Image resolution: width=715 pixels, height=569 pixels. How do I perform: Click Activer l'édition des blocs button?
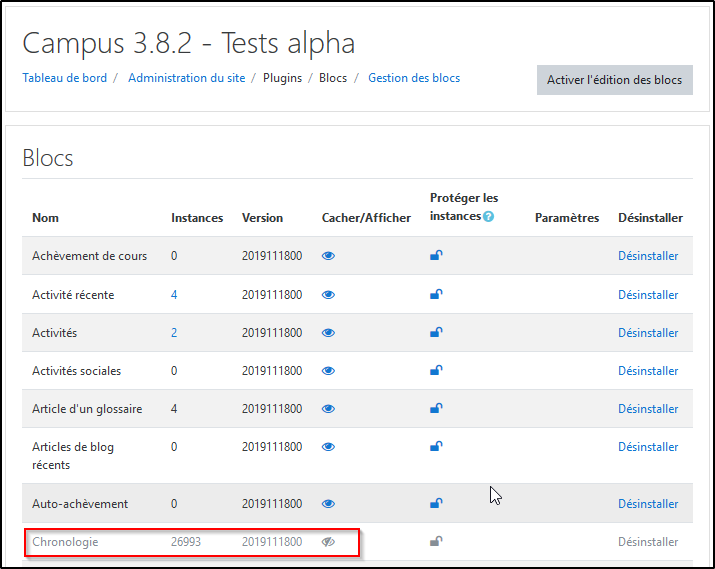point(614,80)
